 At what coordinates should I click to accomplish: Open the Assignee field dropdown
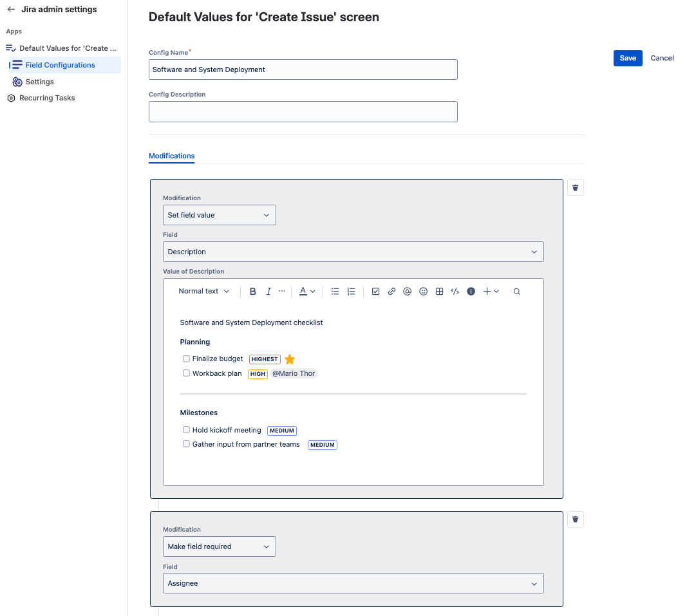pyautogui.click(x=353, y=583)
